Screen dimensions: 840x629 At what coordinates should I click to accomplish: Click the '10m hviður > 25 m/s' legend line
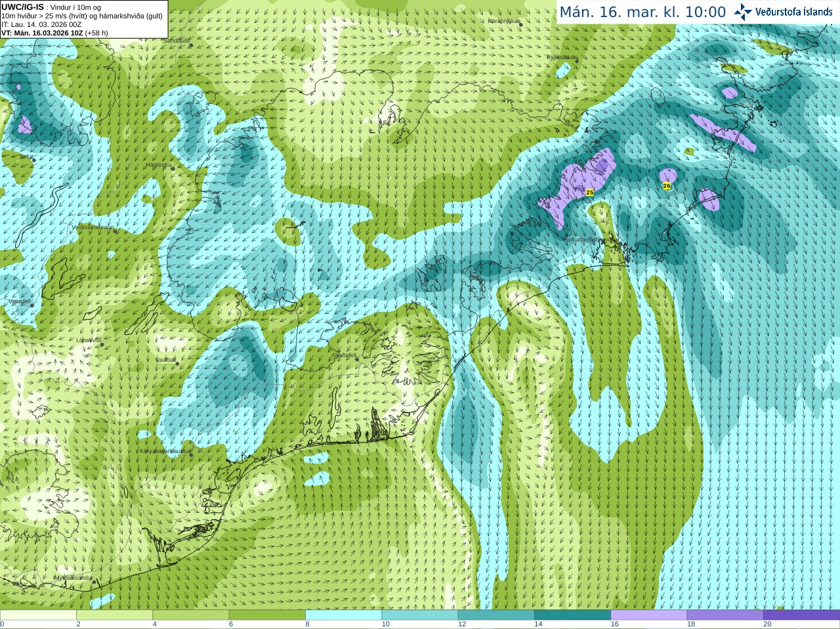coord(83,16)
